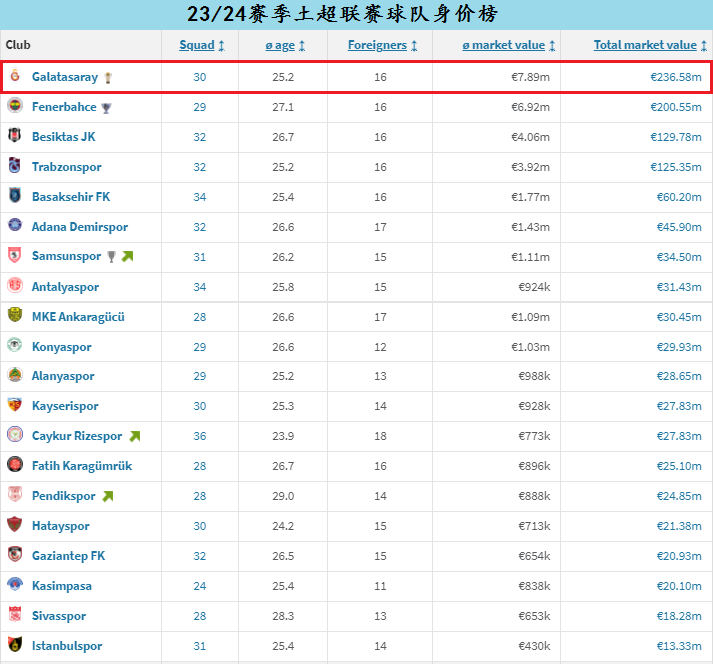Open the Samsunspor club link
Image resolution: width=713 pixels, height=664 pixels.
click(x=66, y=256)
